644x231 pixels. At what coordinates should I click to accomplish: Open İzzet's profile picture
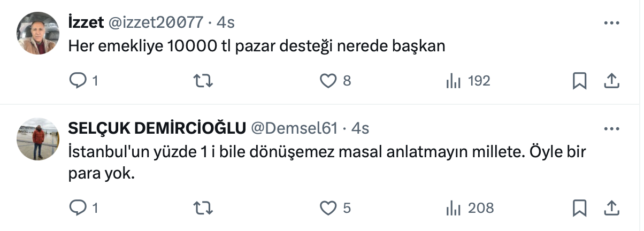click(x=38, y=33)
